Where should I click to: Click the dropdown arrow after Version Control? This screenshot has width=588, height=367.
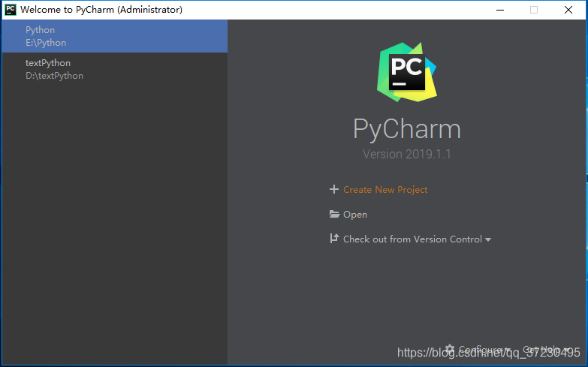point(488,239)
